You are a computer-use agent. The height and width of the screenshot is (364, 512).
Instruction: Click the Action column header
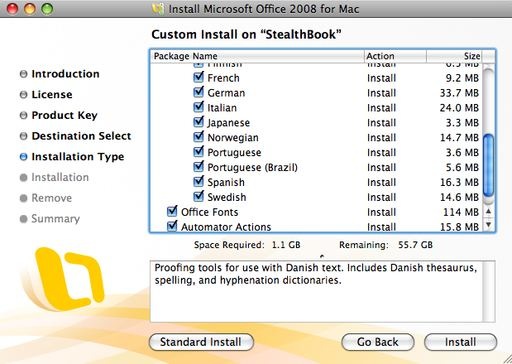point(395,56)
